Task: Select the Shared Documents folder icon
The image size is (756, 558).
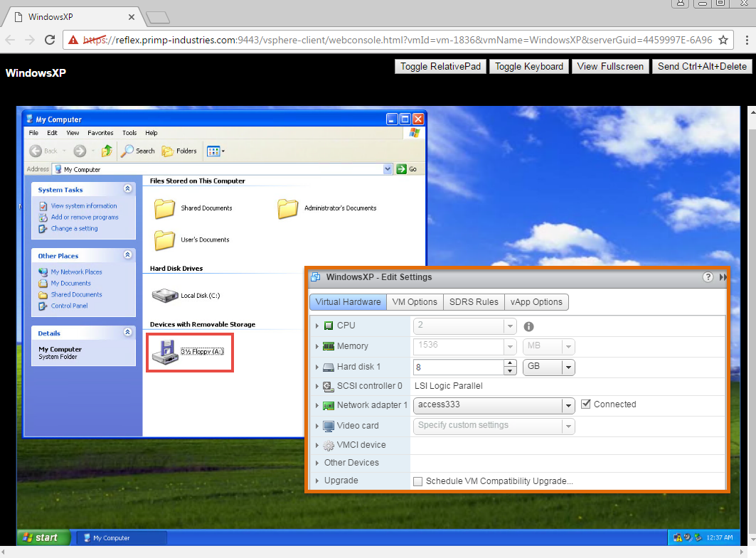Action: point(164,208)
